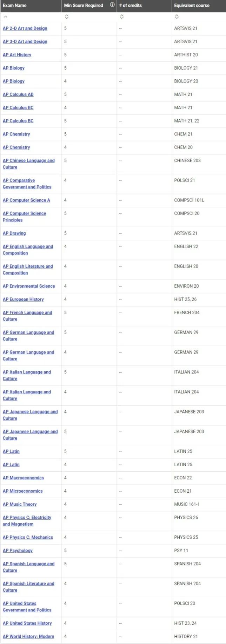226x644 pixels.
Task: Click the sort icon under # of credits
Action: [121, 17]
